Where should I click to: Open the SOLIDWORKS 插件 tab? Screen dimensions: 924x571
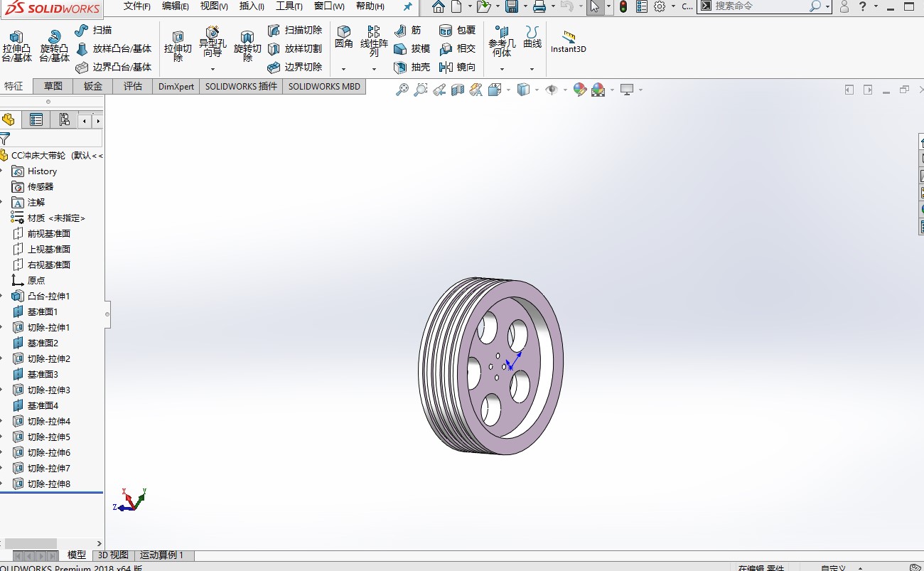click(x=242, y=87)
